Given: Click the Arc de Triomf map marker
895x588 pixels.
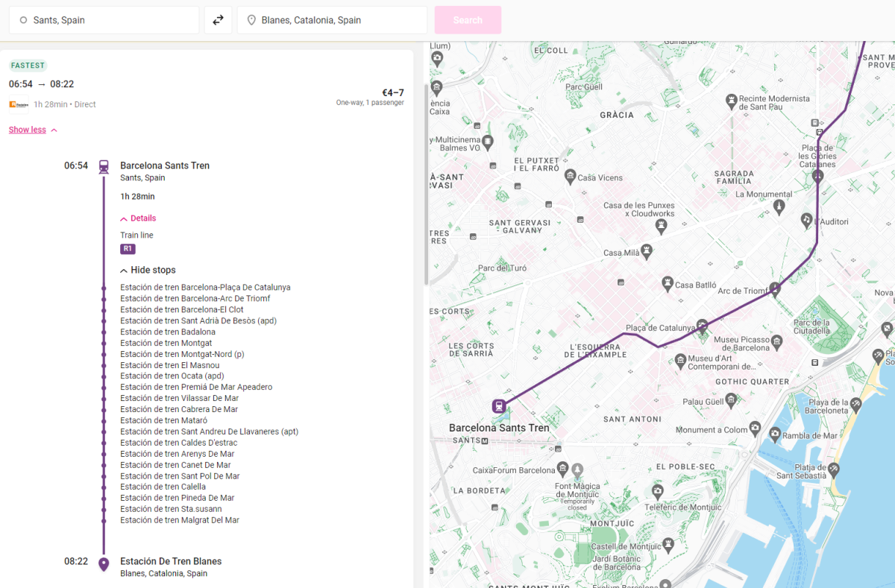Looking at the screenshot, I should [775, 288].
